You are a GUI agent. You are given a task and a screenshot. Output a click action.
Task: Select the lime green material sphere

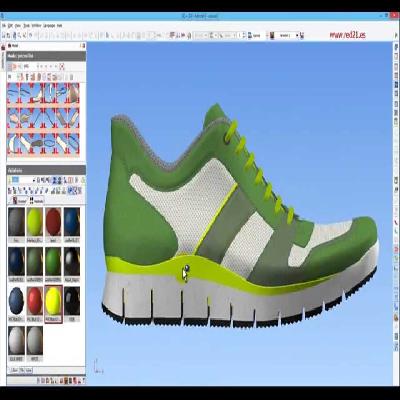point(35,221)
